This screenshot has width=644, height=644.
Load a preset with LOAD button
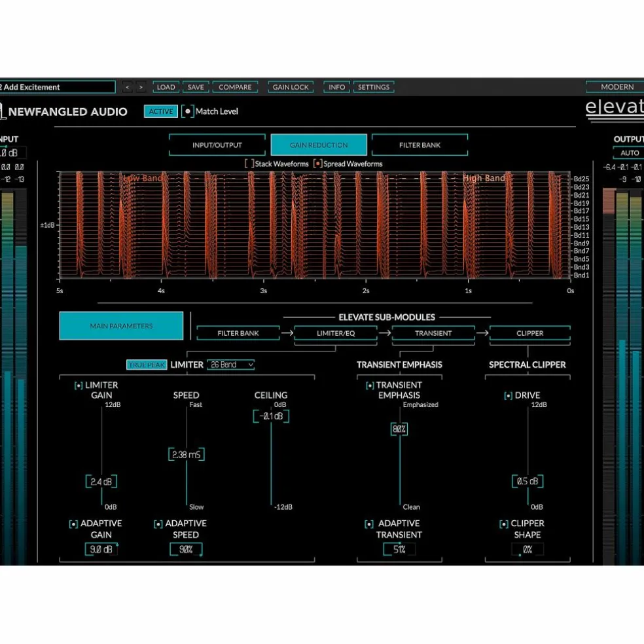(166, 87)
